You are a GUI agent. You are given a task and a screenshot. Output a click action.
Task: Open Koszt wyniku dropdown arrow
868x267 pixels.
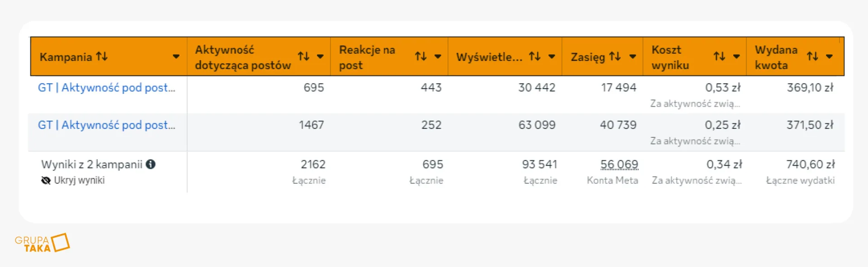736,56
